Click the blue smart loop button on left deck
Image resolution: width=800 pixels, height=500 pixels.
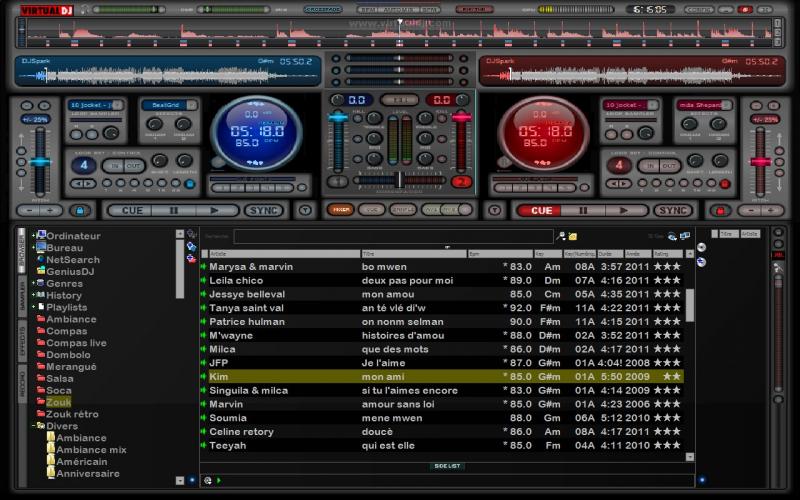click(x=190, y=184)
